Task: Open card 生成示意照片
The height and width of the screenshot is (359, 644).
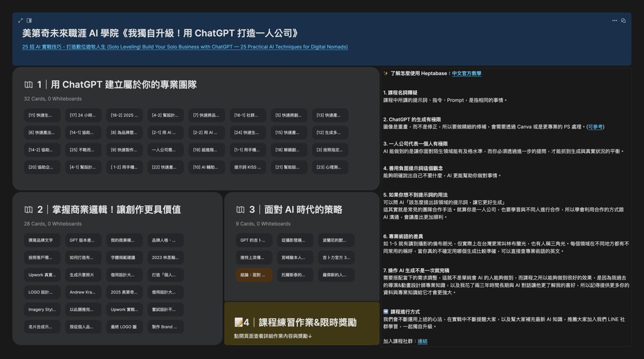Action: coord(83,275)
